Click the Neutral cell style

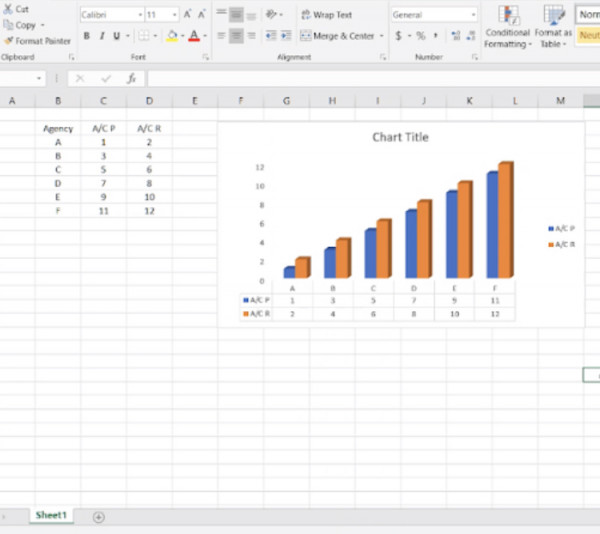coord(589,36)
